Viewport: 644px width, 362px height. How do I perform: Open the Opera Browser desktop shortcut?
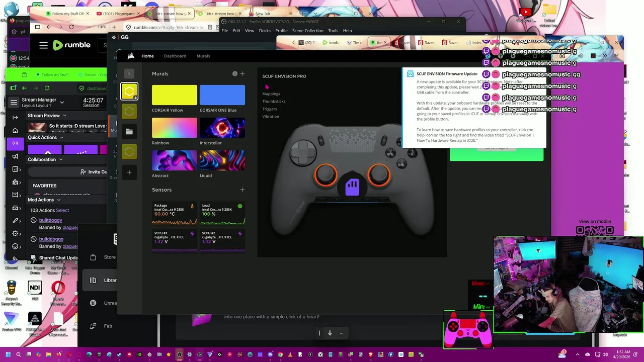58,294
